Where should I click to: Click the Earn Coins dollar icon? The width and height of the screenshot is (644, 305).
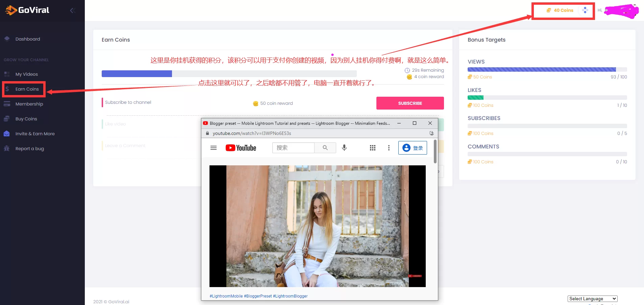pyautogui.click(x=7, y=89)
